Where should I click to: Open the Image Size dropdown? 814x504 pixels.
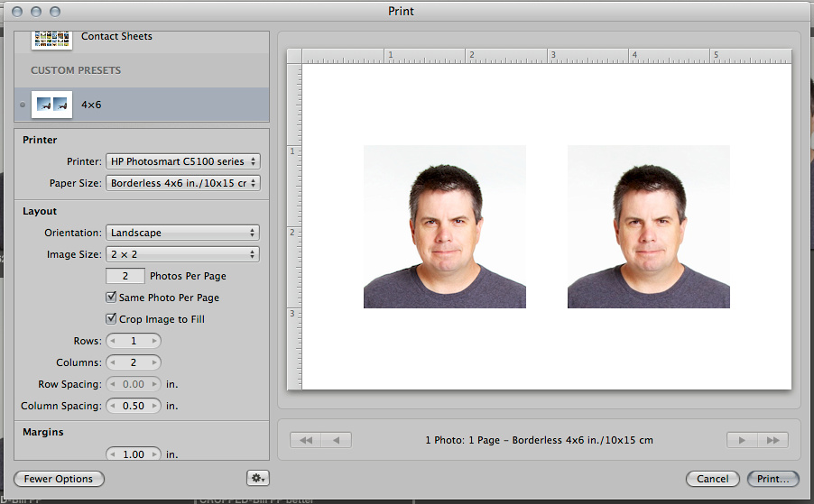(182, 254)
